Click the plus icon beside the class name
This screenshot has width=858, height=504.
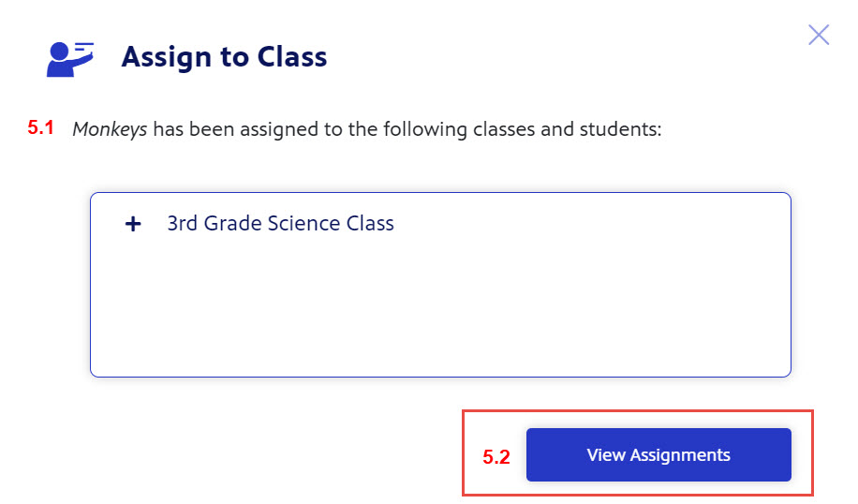point(133,224)
